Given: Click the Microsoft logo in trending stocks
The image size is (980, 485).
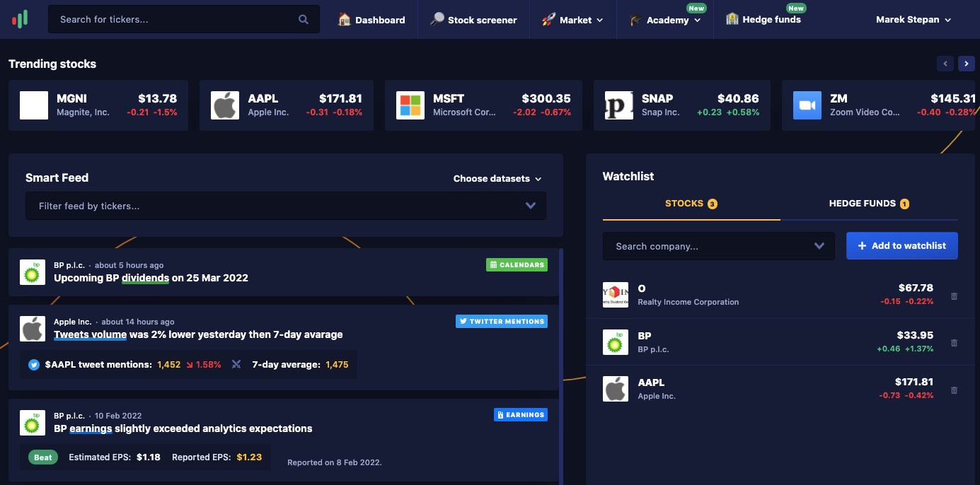Looking at the screenshot, I should tap(410, 105).
